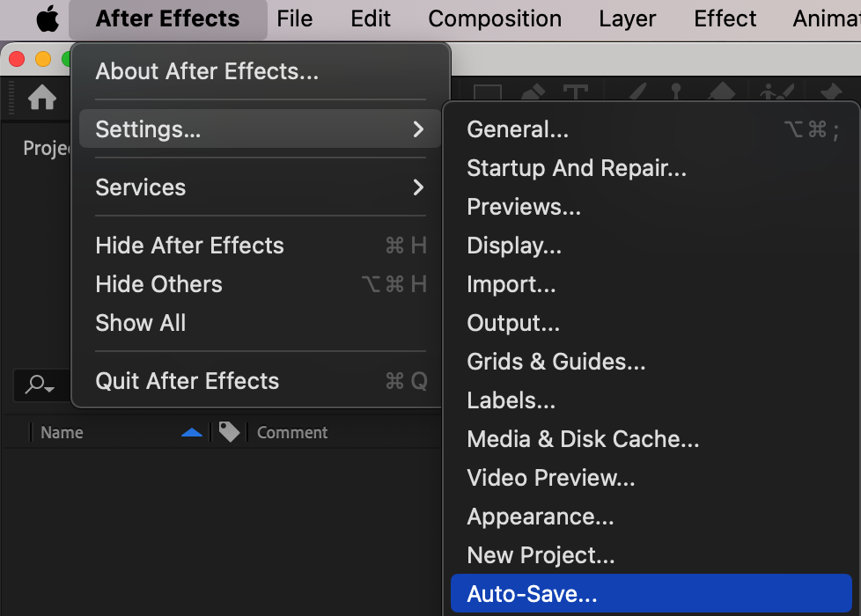This screenshot has width=861, height=616.
Task: Open Auto-Save settings
Action: tap(532, 594)
